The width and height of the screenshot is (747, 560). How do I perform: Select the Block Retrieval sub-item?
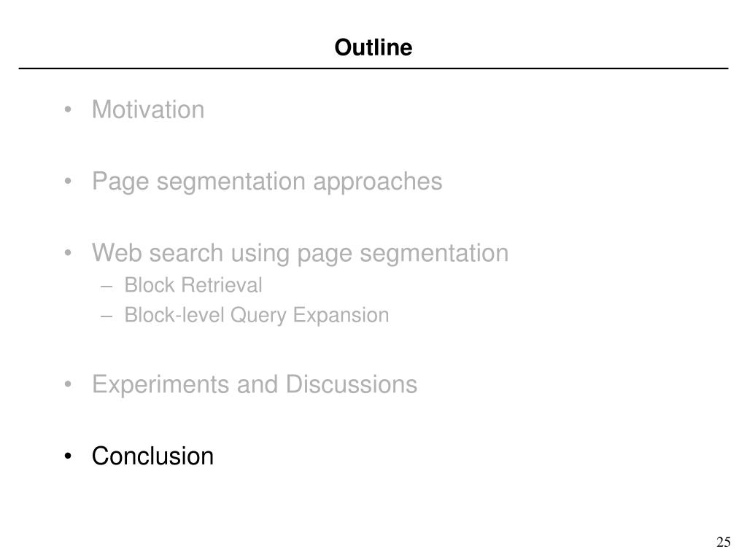pyautogui.click(x=193, y=285)
